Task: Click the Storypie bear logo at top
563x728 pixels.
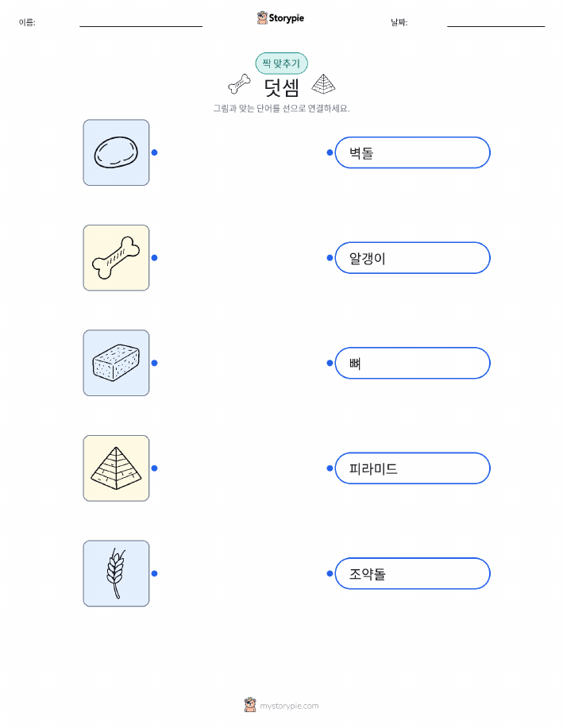Action: [x=262, y=17]
